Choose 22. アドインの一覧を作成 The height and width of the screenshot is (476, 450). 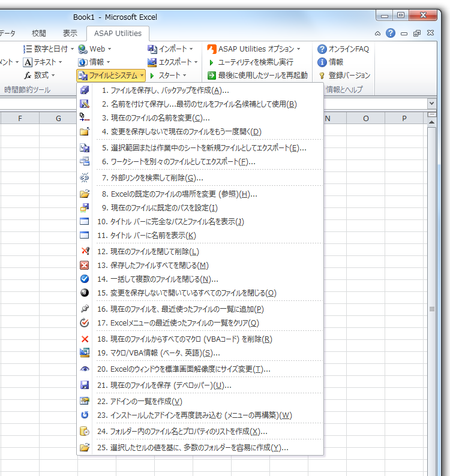coord(200,401)
